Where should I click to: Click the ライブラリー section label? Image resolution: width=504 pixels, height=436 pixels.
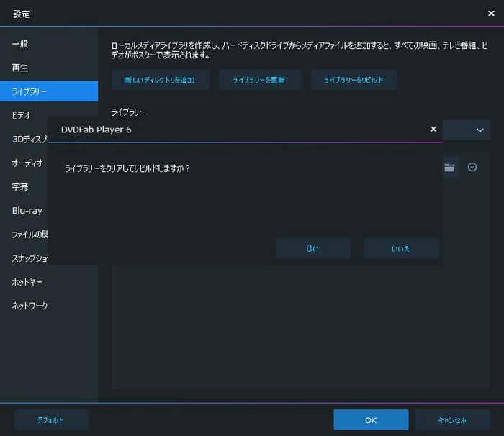click(x=129, y=112)
